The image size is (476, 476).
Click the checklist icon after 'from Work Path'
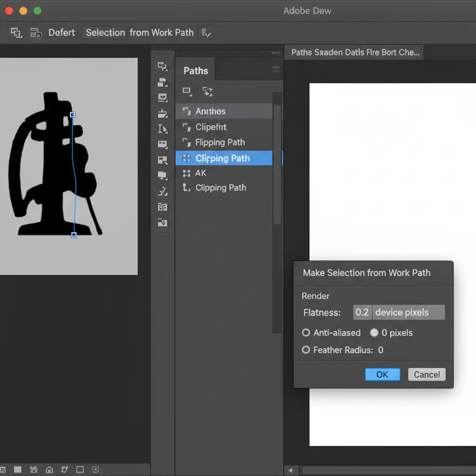pyautogui.click(x=205, y=33)
